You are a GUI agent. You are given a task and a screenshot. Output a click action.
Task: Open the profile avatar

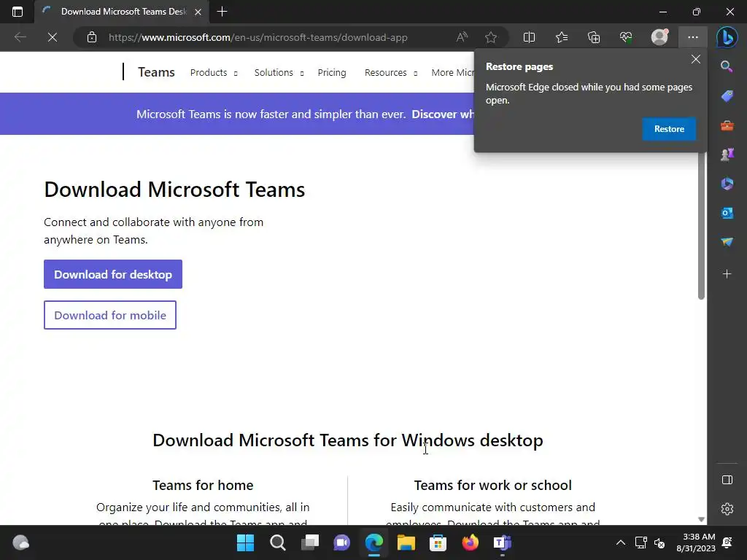click(659, 37)
